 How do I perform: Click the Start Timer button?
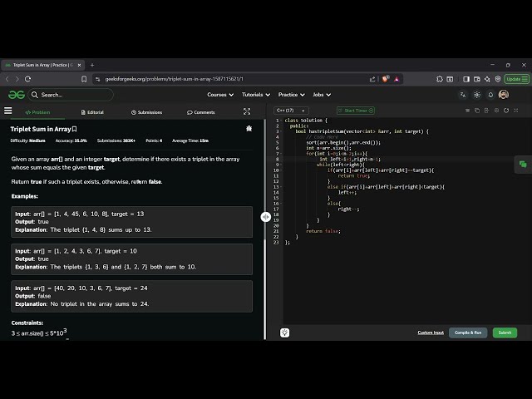point(356,111)
